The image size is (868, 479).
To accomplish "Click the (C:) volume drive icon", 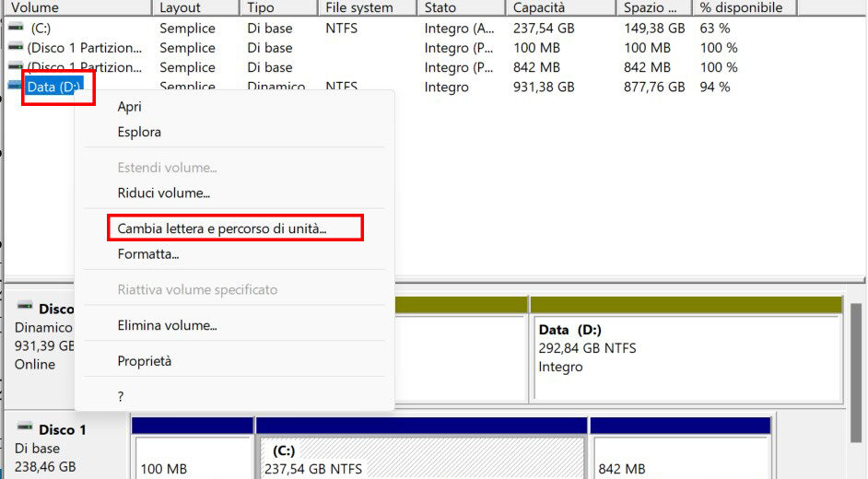I will [x=16, y=28].
